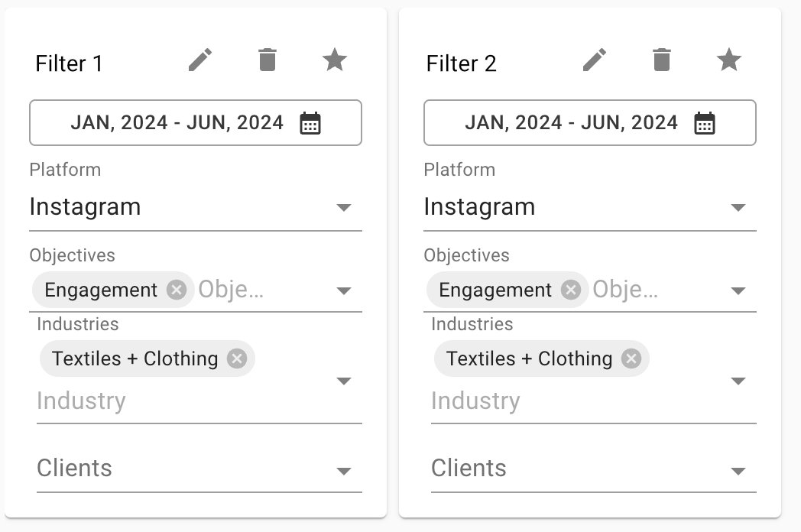Click the Industry text input in Filter 1
The height and width of the screenshot is (532, 801).
[184, 401]
